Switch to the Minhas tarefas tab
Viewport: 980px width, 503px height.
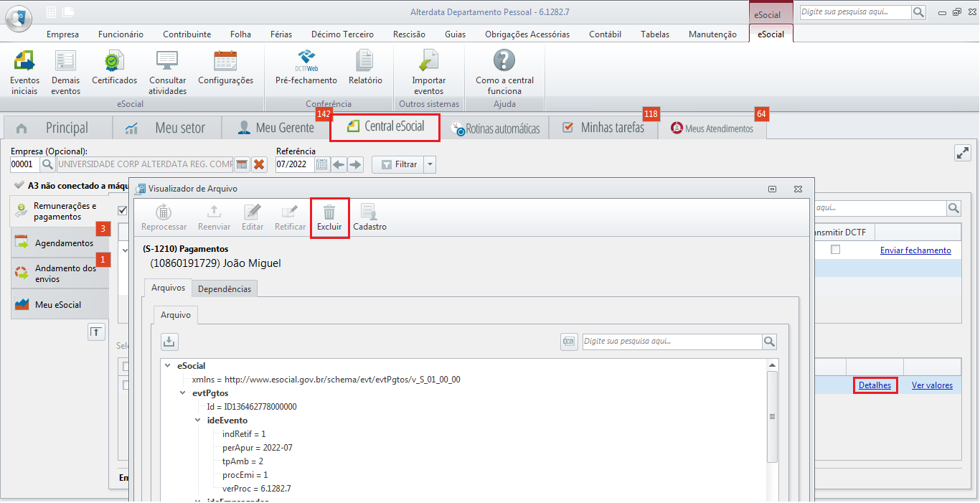603,128
